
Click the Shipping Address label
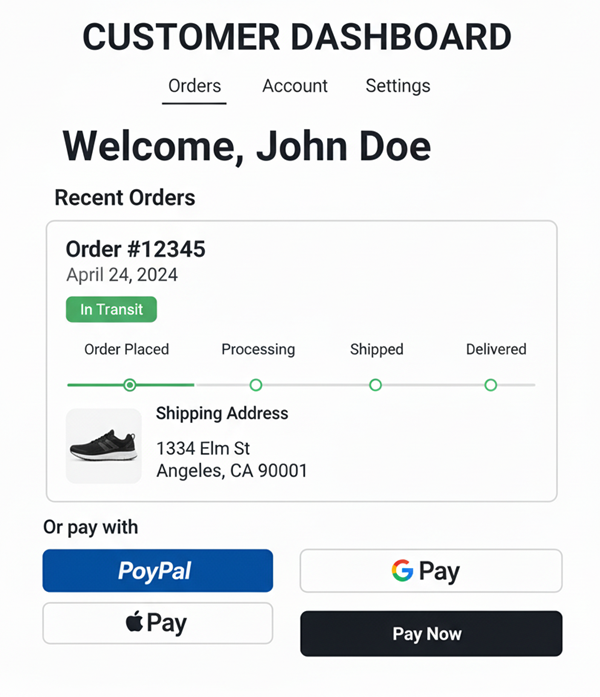222,414
